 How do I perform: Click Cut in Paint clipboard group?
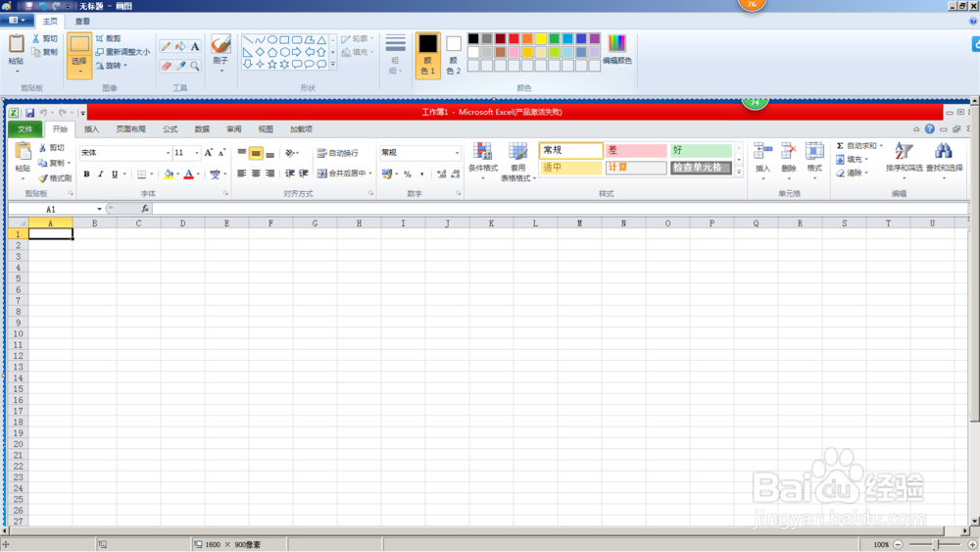click(x=45, y=39)
